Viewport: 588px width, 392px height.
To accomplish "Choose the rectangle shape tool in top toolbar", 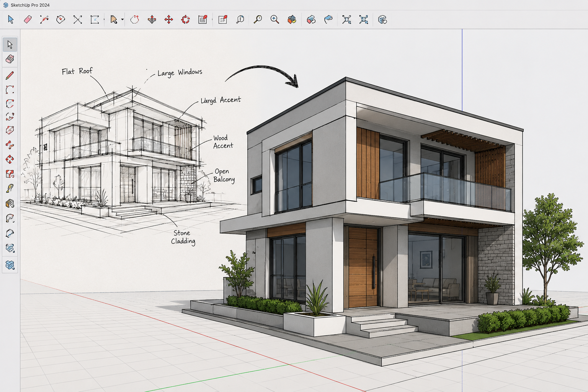I will (x=95, y=20).
